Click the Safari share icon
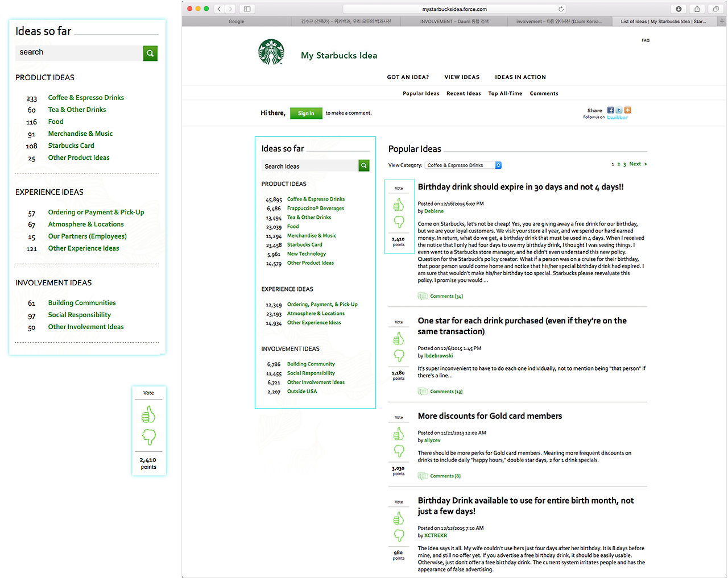 tap(697, 9)
